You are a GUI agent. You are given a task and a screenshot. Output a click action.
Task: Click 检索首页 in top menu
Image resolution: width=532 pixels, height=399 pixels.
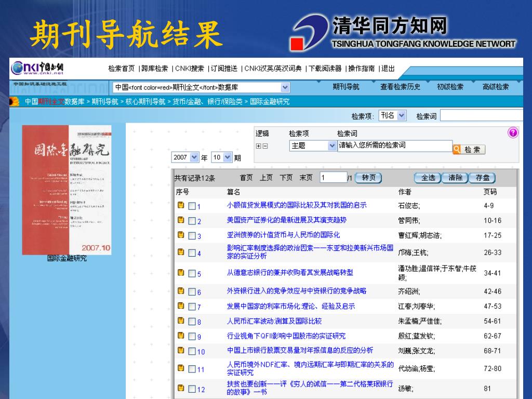click(x=122, y=69)
